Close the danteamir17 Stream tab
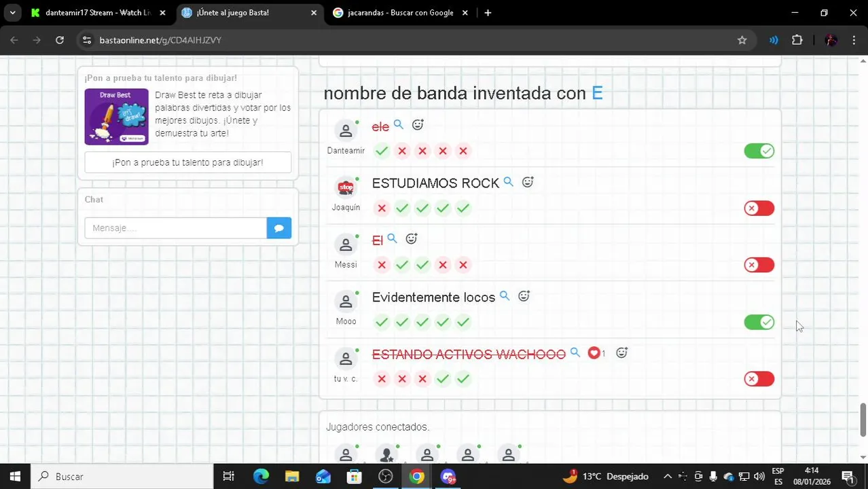This screenshot has height=489, width=868. pyautogui.click(x=162, y=13)
